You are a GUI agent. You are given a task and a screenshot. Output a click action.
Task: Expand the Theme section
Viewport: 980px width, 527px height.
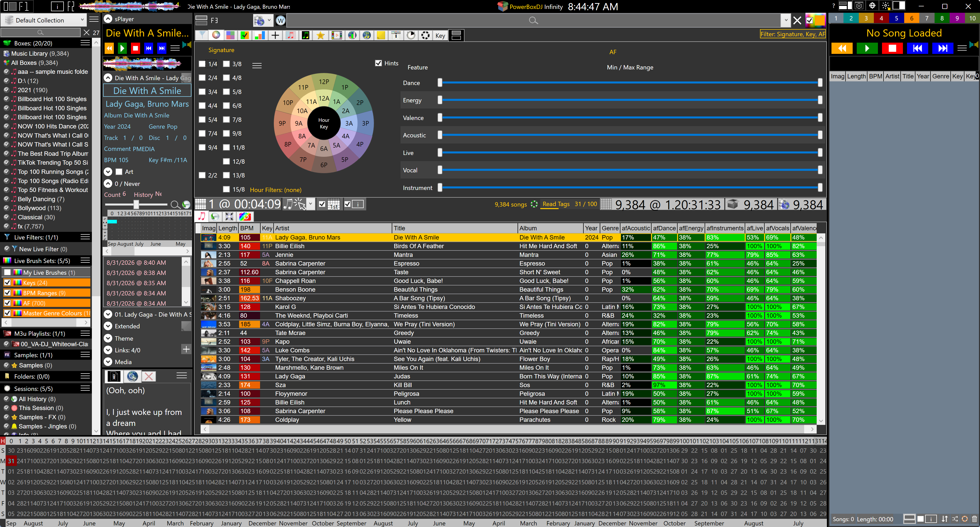108,338
